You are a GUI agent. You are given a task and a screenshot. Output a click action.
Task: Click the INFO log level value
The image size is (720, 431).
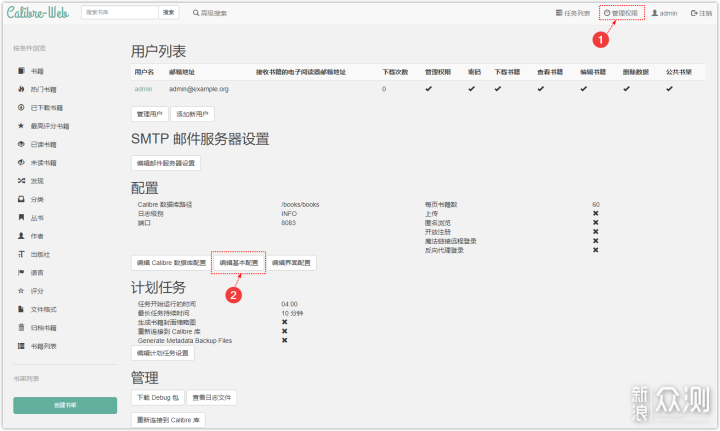pos(289,214)
